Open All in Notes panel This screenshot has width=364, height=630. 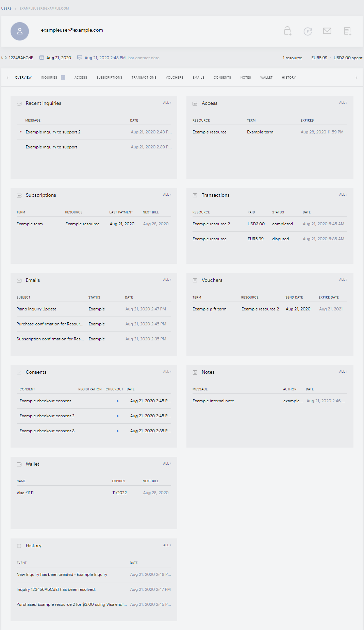[343, 372]
